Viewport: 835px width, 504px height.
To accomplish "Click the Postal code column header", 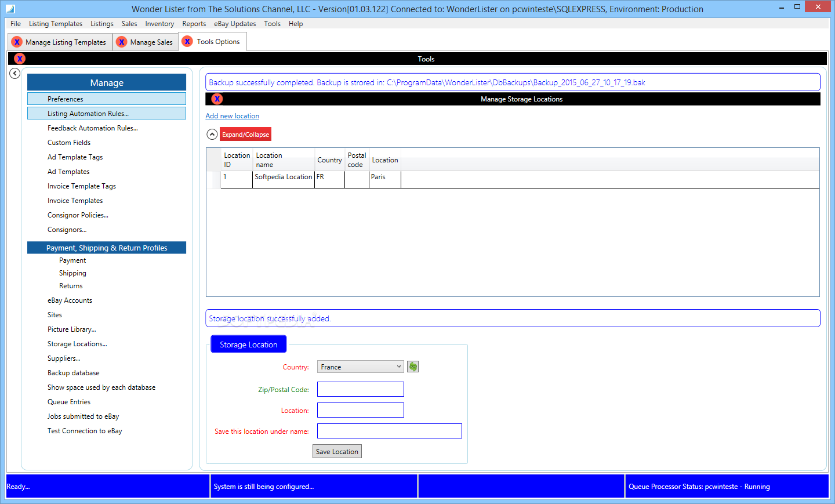I will (357, 160).
